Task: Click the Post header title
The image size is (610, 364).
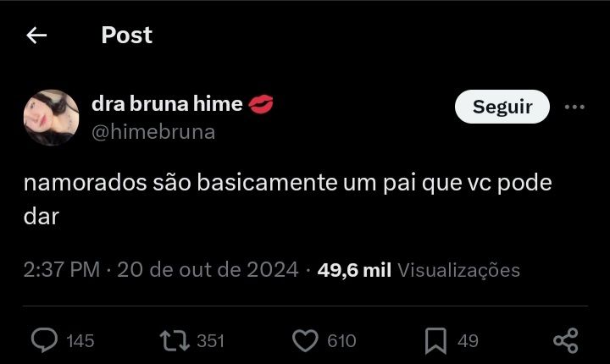Action: pyautogui.click(x=127, y=36)
